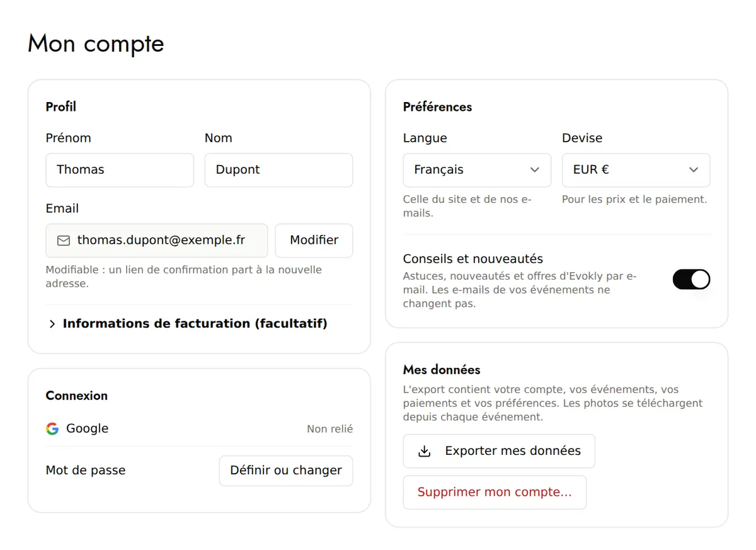Image resolution: width=756 pixels, height=550 pixels.
Task: Click the Email field label
Action: pyautogui.click(x=62, y=209)
